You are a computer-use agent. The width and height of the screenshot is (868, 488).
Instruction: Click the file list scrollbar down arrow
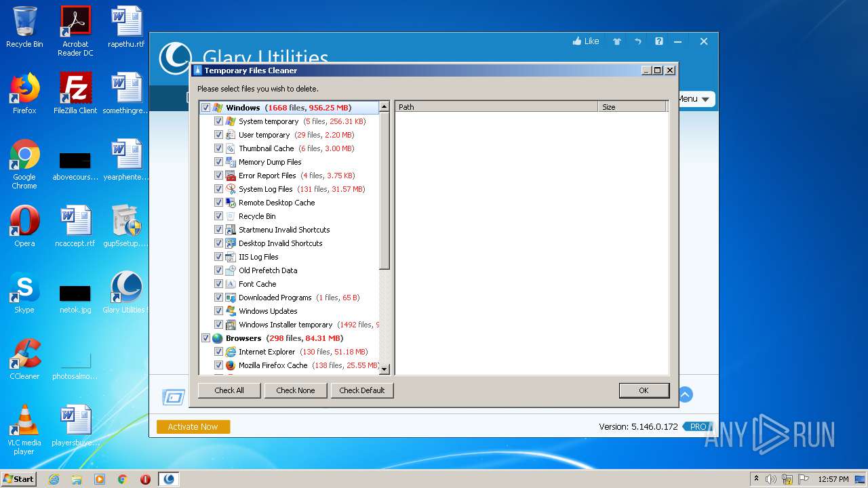coord(384,369)
